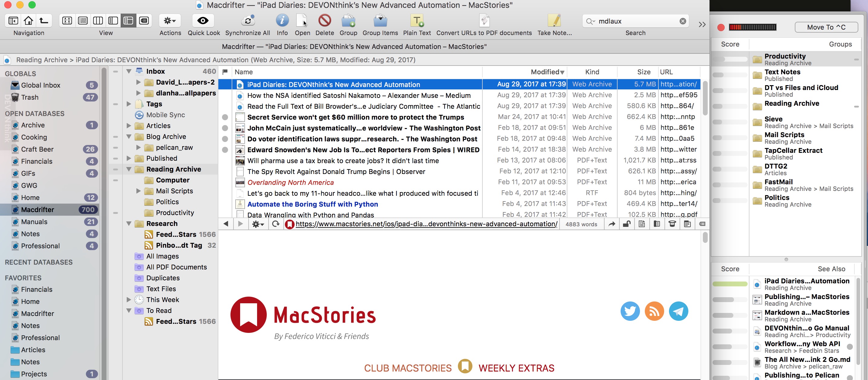
Task: Click the Synchronize All cloud icon
Action: (x=248, y=21)
